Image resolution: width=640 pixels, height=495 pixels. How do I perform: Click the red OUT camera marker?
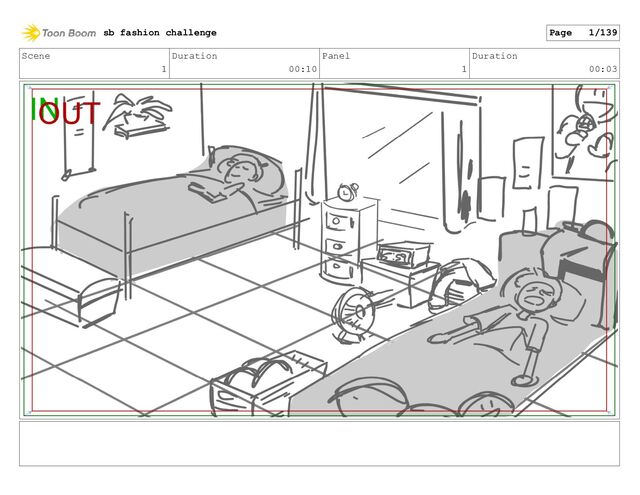tap(69, 113)
